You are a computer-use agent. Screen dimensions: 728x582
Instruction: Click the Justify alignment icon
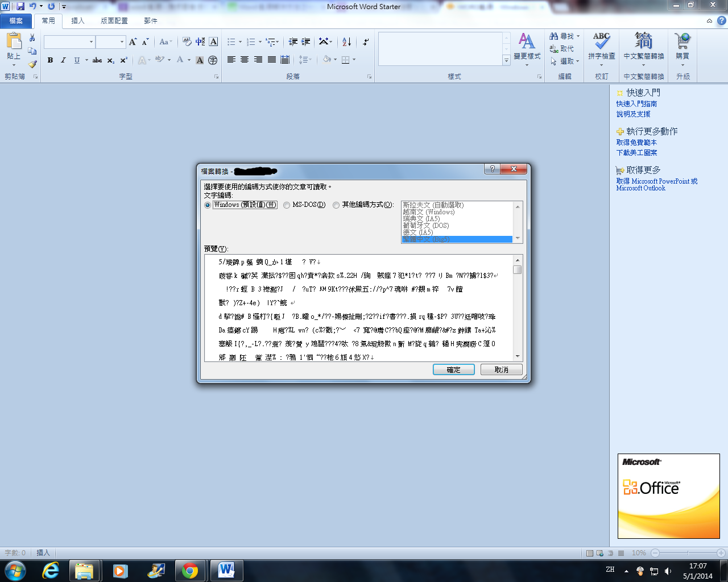tap(272, 59)
